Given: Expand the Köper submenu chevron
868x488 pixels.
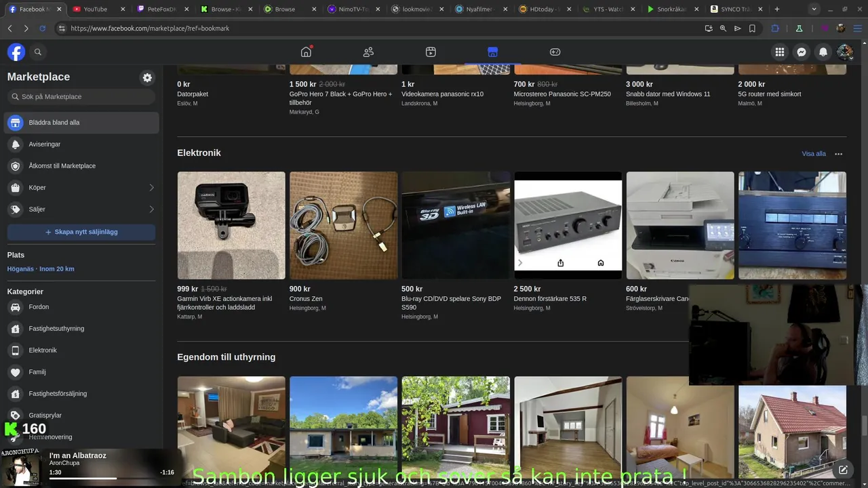Looking at the screenshot, I should (151, 188).
